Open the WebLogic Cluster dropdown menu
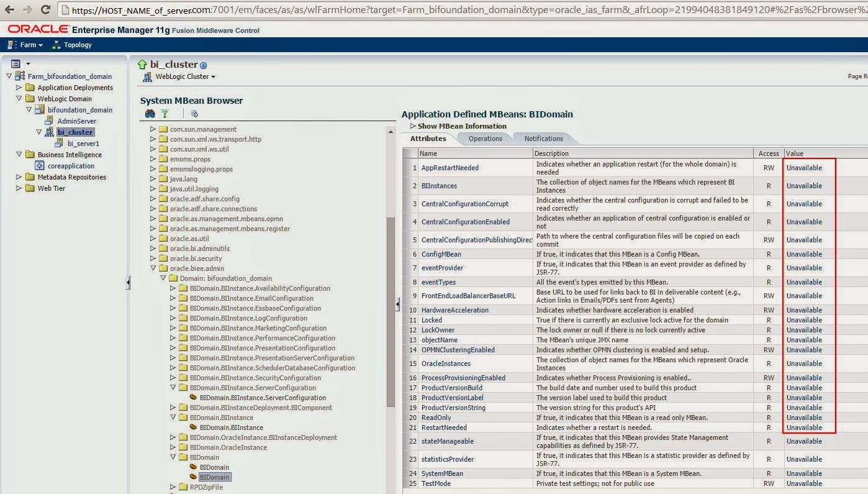This screenshot has width=868, height=494. [x=185, y=77]
